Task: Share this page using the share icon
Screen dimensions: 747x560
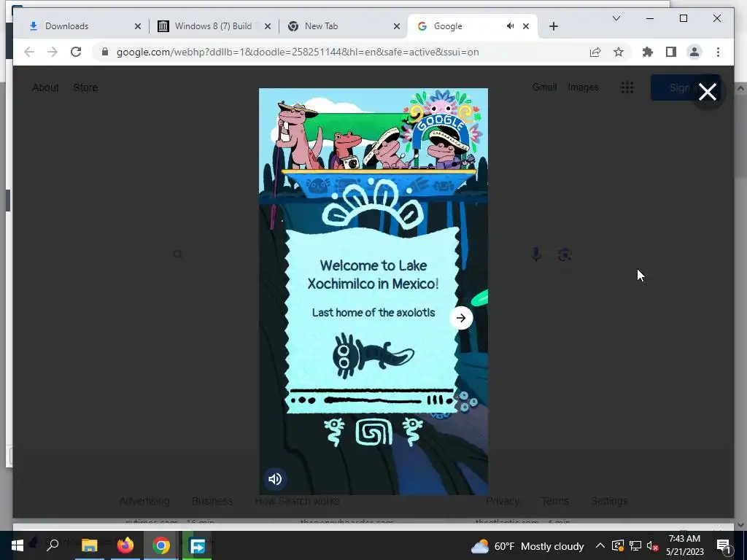Action: (x=595, y=52)
